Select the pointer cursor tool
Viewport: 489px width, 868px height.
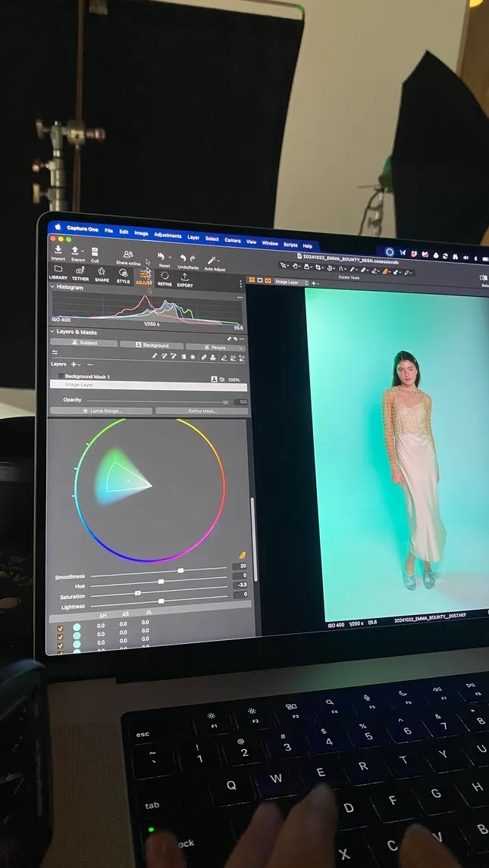[x=284, y=265]
